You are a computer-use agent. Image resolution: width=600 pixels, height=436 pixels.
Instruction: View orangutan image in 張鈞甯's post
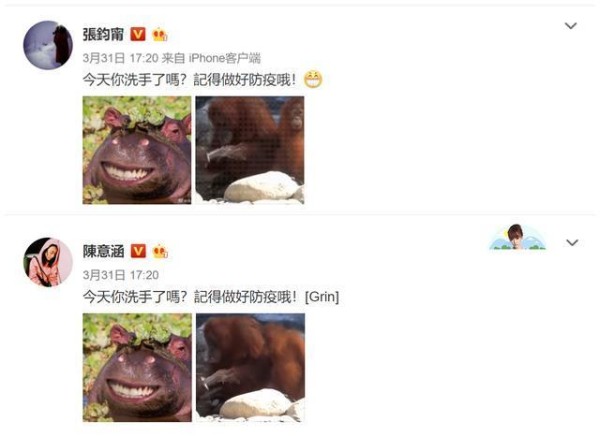(250, 150)
